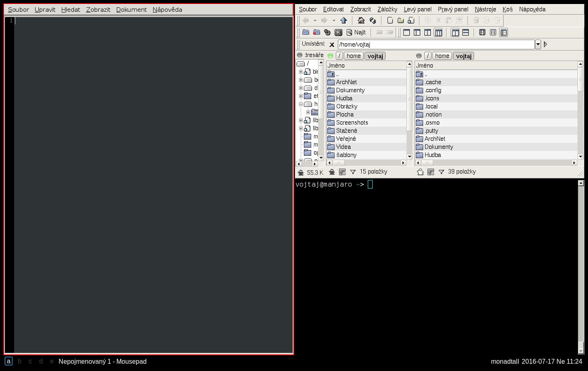The image size is (588, 371).
Task: Show tree and two panels layout
Action: pos(438,32)
